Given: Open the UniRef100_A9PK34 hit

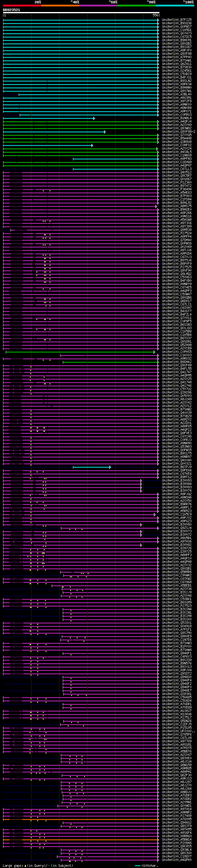Looking at the screenshot, I should click(x=177, y=84).
